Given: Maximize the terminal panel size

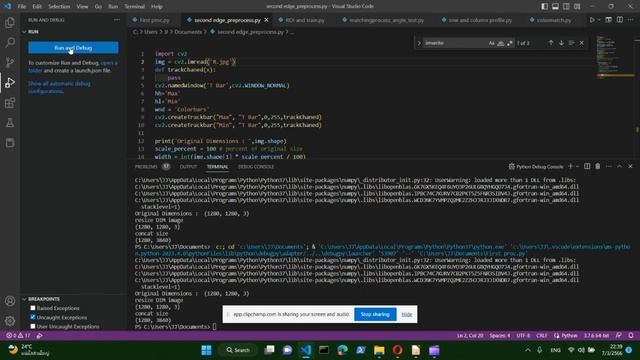Looking at the screenshot, I should [619, 167].
